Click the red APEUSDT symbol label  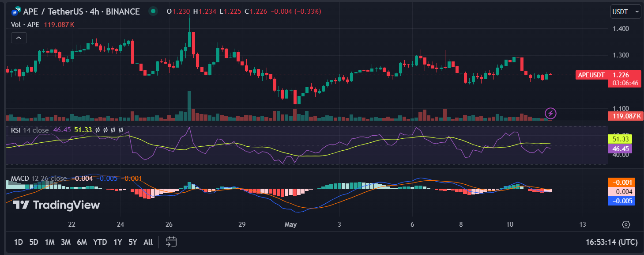tap(591, 75)
